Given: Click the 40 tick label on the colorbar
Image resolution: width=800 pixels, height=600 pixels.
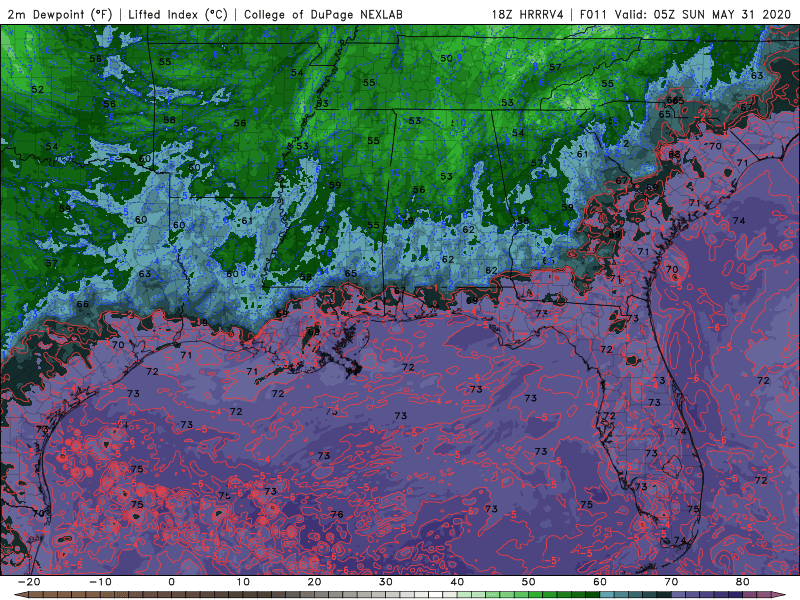Looking at the screenshot, I should 457,582.
